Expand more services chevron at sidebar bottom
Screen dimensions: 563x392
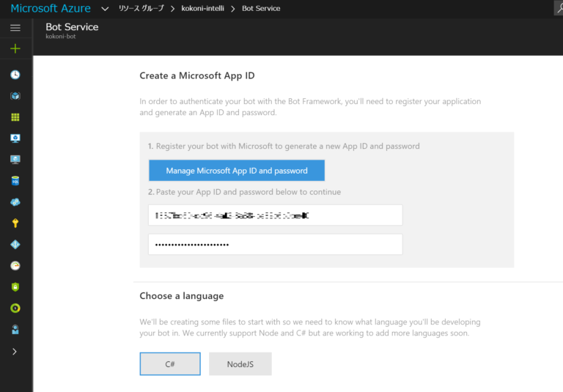(15, 352)
